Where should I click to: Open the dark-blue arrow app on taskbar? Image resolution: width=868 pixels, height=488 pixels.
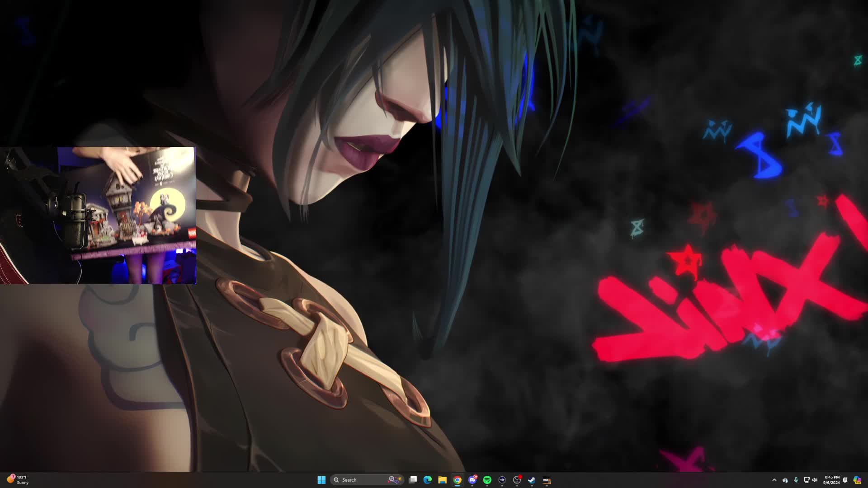(x=502, y=480)
